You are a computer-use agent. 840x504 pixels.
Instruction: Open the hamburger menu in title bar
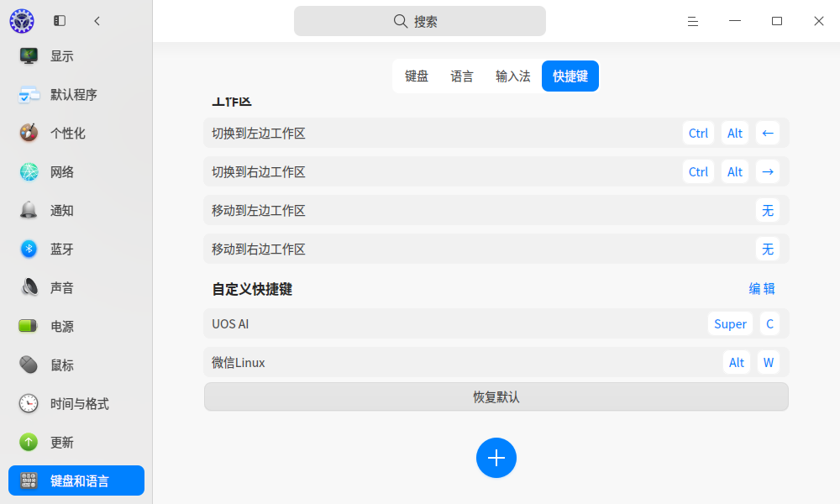coord(693,22)
